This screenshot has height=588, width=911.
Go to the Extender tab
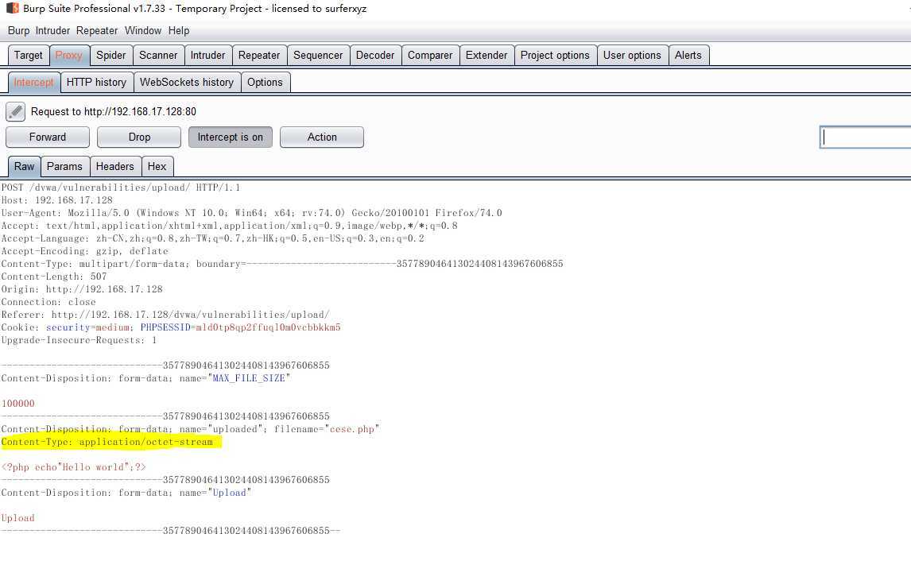pos(487,55)
